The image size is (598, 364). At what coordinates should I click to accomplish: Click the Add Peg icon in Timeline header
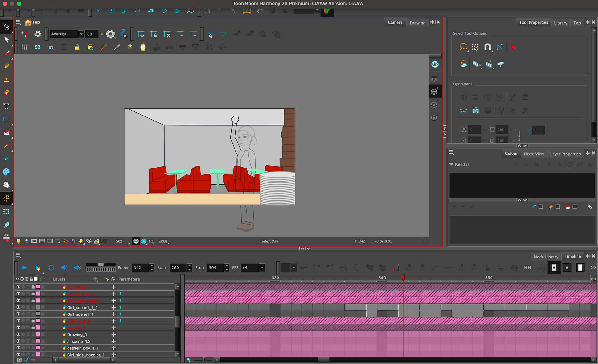[113, 279]
